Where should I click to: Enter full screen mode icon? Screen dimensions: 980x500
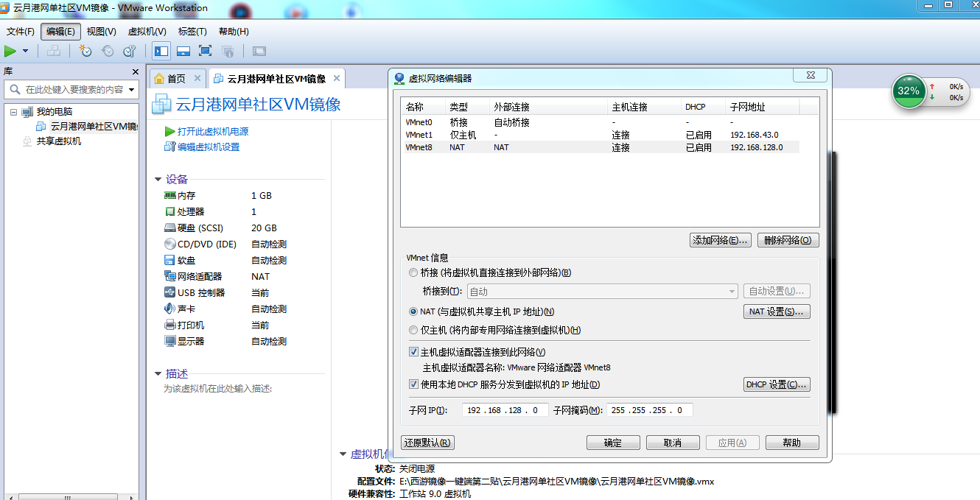tap(206, 51)
